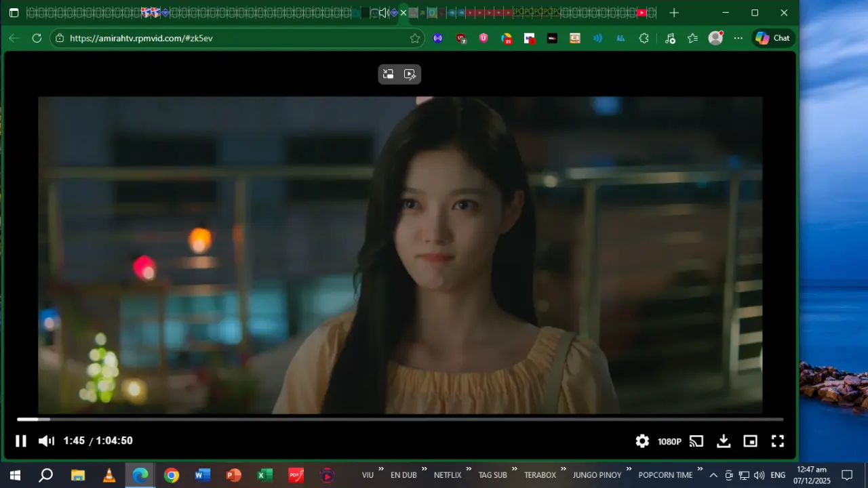Open the Favorites list
Viewport: 868px width, 488px height.
tap(692, 38)
